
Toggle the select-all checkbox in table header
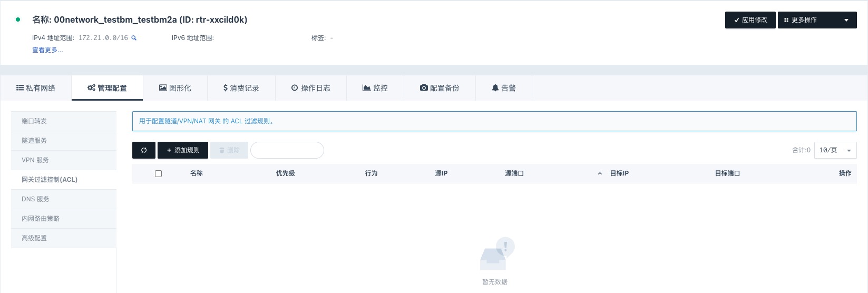click(158, 173)
